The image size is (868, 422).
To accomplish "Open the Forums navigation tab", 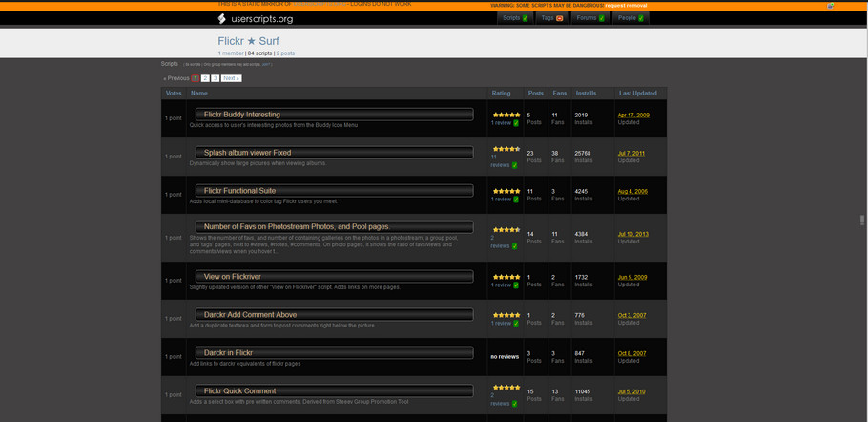I will click(x=590, y=18).
